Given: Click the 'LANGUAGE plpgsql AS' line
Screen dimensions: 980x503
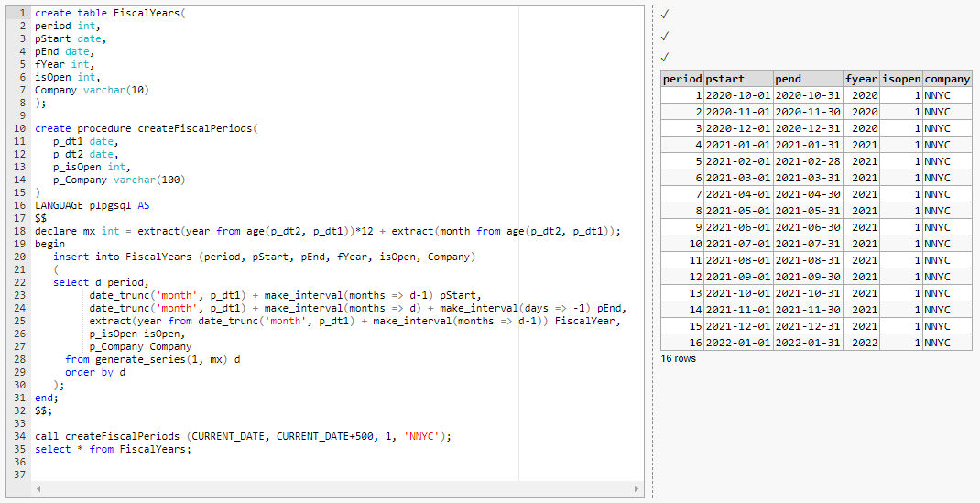Looking at the screenshot, I should click(92, 205).
